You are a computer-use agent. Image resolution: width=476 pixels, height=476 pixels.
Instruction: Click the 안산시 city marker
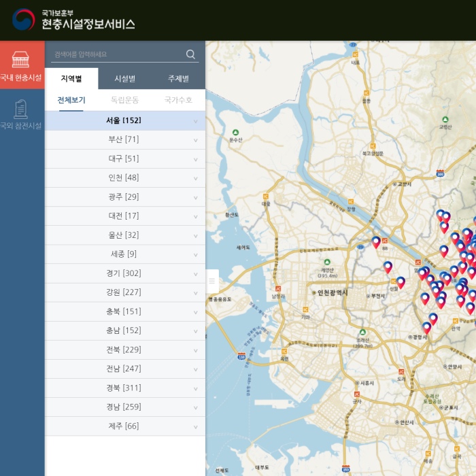point(396,422)
